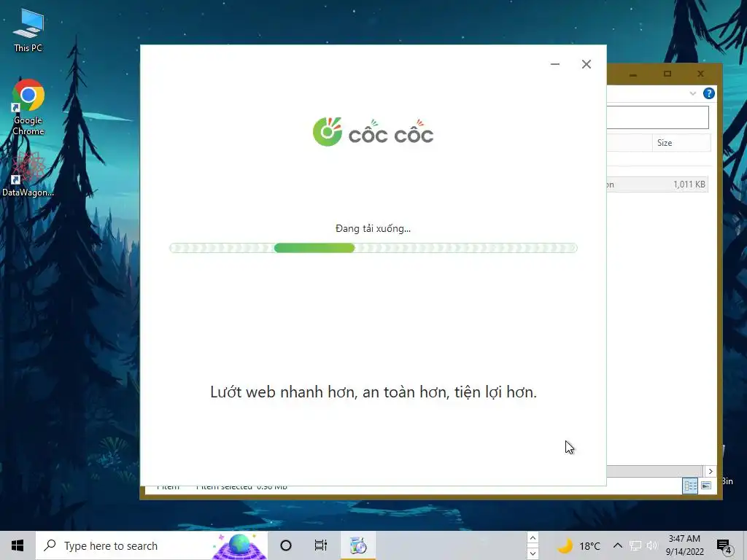
Task: Minimize the Cốc Cốc installer window
Action: (x=555, y=64)
